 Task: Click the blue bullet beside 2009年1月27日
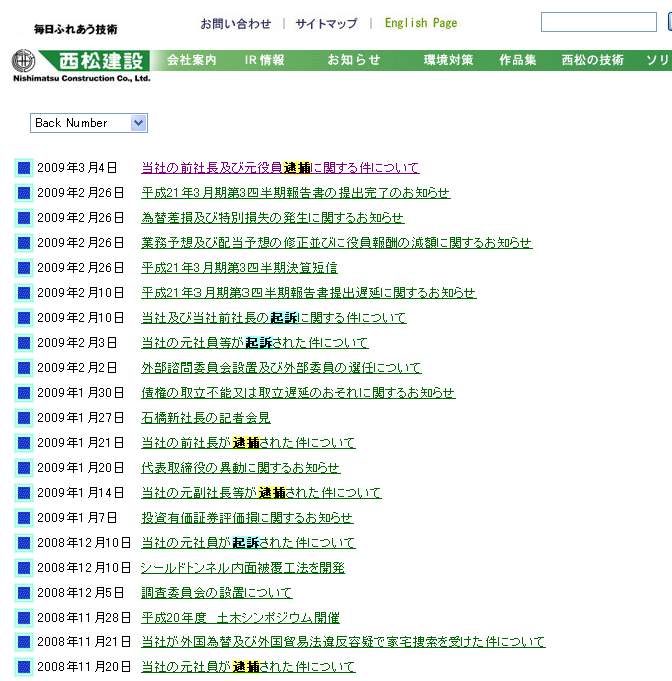click(x=24, y=418)
